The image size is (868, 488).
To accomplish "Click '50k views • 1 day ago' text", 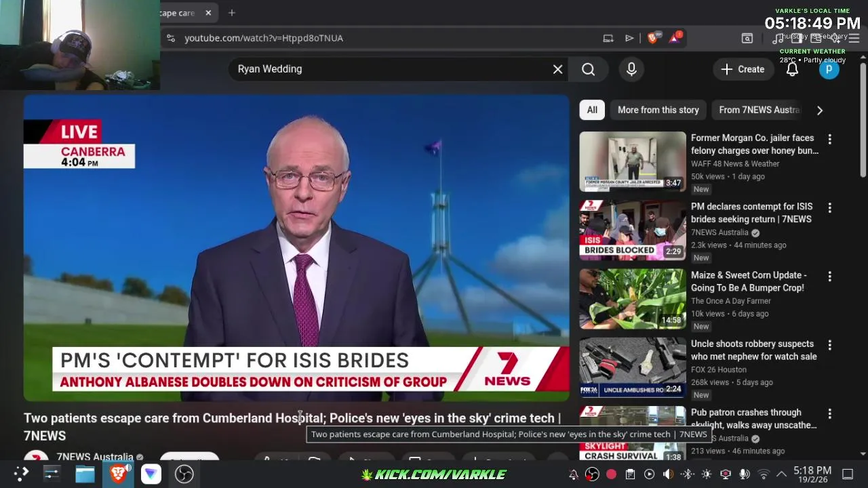I will [x=728, y=176].
